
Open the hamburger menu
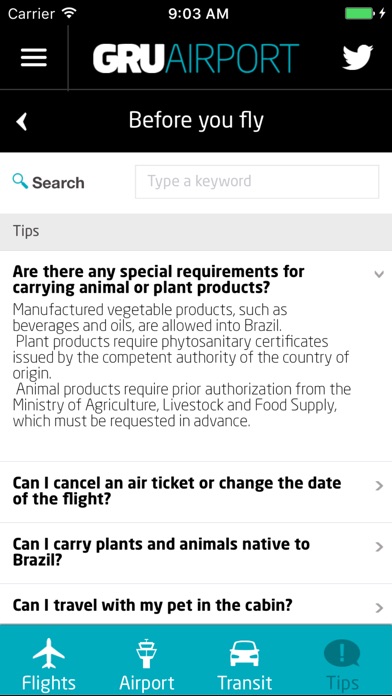click(x=34, y=58)
